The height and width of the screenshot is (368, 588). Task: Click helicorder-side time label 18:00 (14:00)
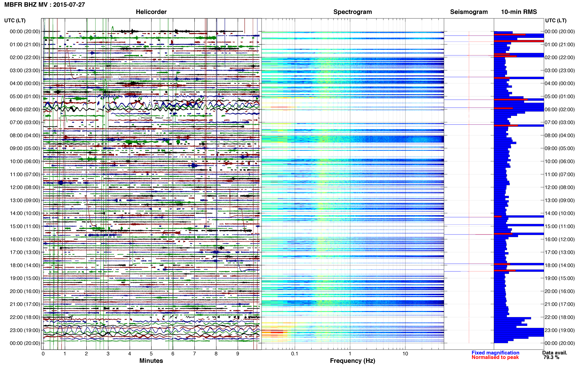pyautogui.click(x=25, y=265)
